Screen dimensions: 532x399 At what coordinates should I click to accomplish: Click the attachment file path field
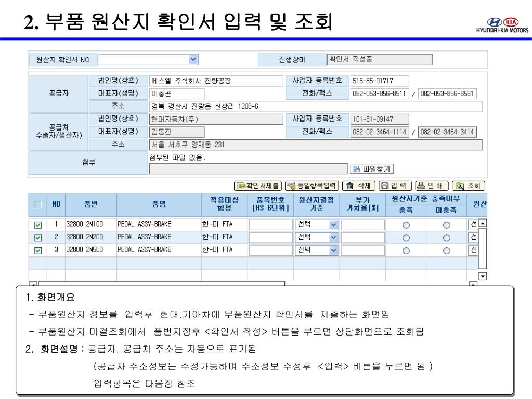(x=249, y=169)
